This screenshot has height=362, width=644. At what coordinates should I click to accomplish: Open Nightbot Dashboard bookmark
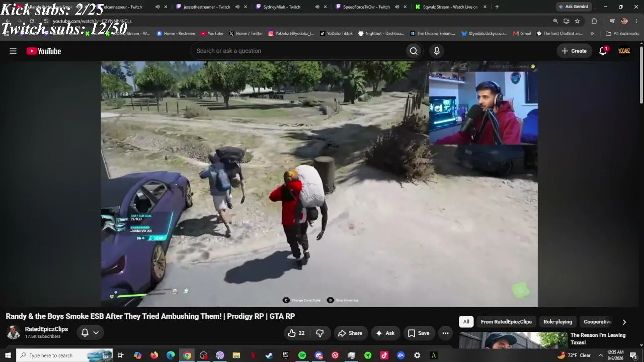[x=381, y=34]
